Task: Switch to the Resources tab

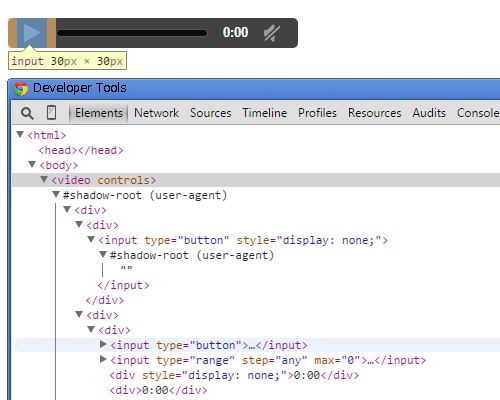Action: pos(375,113)
